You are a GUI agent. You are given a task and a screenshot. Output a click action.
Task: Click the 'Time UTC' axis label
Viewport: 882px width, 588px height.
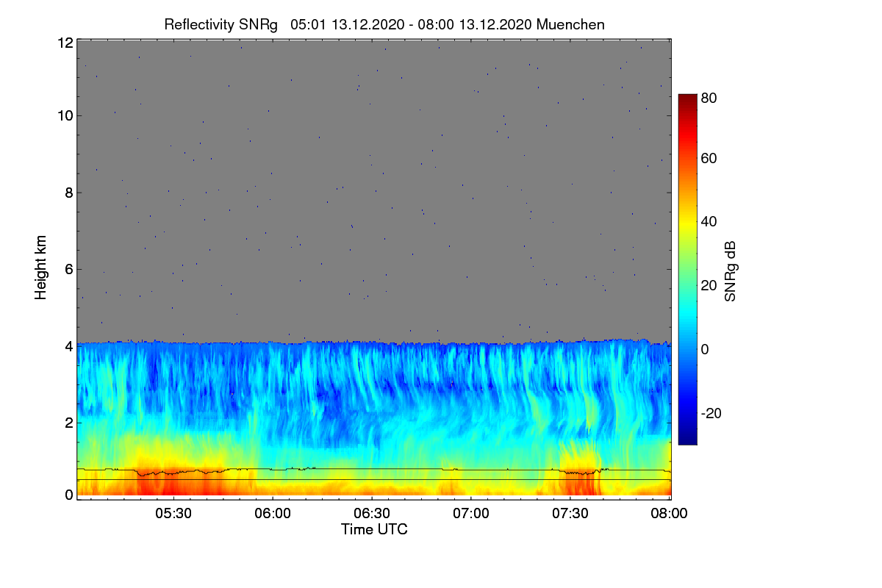click(x=374, y=529)
